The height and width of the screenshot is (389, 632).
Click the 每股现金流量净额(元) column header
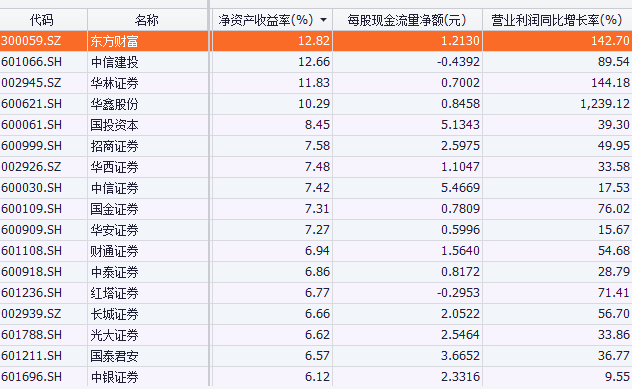[407, 20]
